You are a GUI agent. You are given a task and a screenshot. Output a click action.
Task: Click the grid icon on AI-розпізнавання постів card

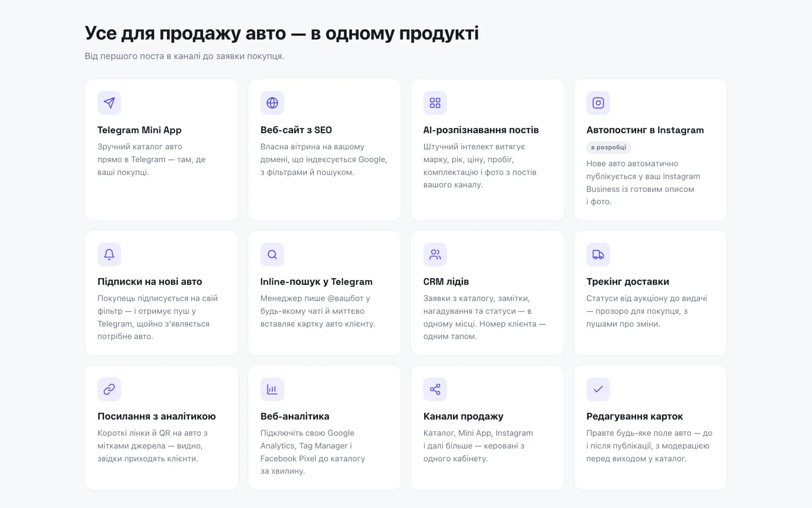(435, 103)
